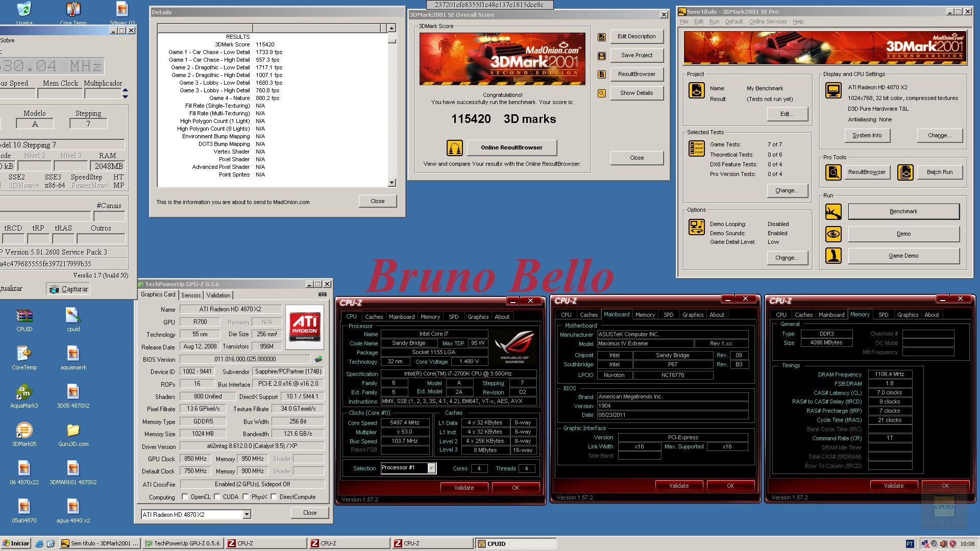980x551 pixels.
Task: Click the Close button in Details window
Action: click(x=377, y=201)
